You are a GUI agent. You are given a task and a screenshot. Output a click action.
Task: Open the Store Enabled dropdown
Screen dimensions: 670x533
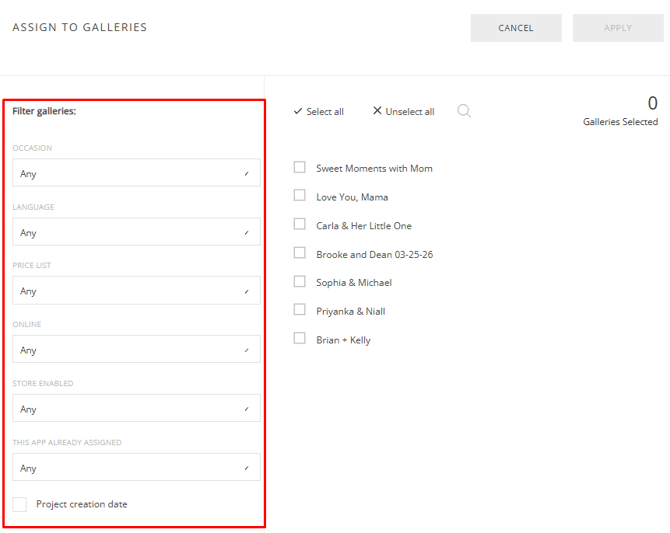click(x=136, y=409)
